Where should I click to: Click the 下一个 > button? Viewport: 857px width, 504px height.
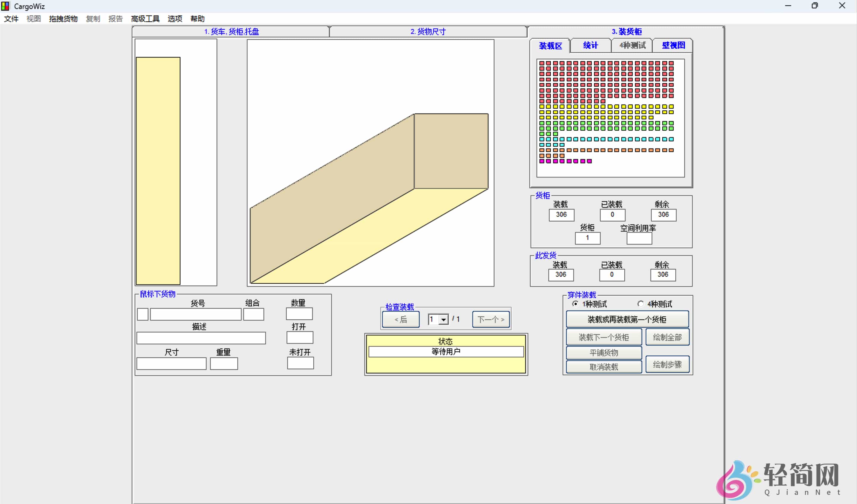pyautogui.click(x=491, y=319)
